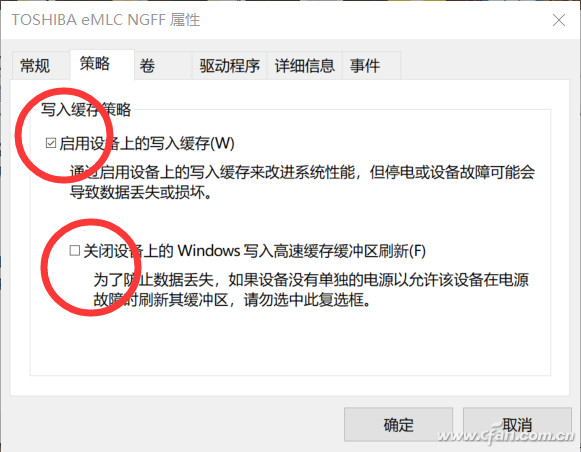Image resolution: width=581 pixels, height=452 pixels.
Task: Click the 启用设备上的写入缓存(W) label text
Action: tap(147, 143)
